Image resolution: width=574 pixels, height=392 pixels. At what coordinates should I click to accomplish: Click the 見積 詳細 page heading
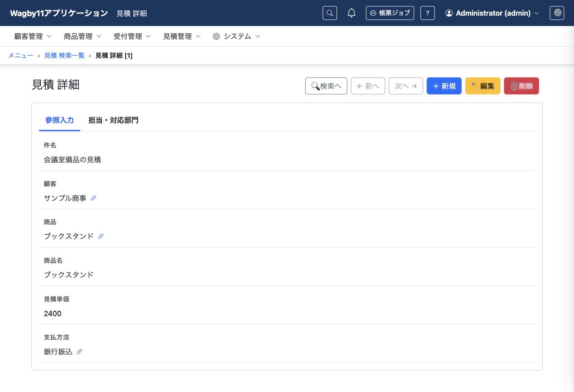(56, 85)
